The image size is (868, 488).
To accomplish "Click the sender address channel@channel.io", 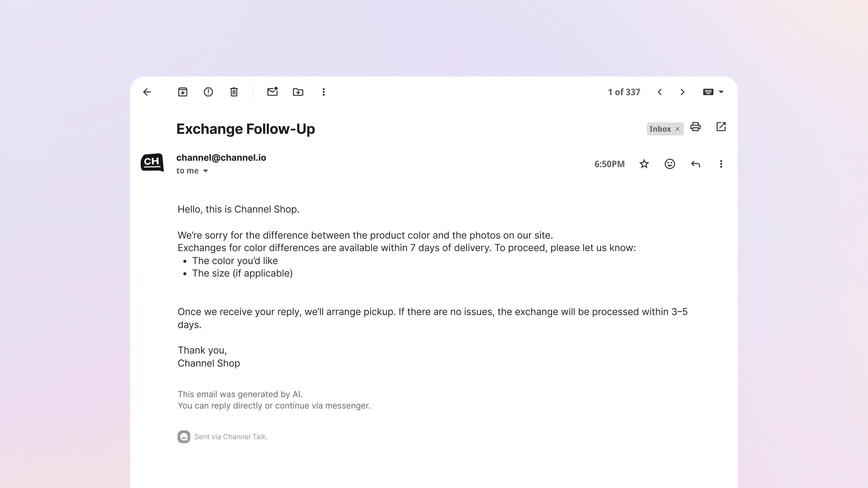I will point(221,158).
